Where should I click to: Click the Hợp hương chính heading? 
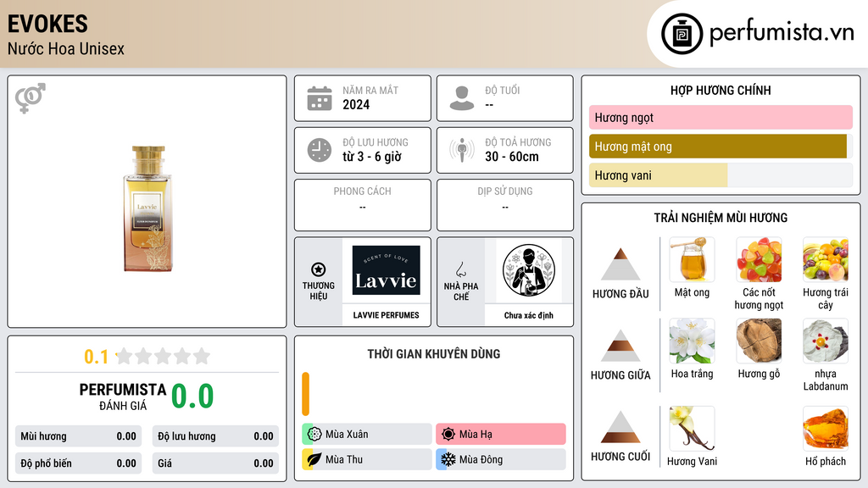coord(721,90)
